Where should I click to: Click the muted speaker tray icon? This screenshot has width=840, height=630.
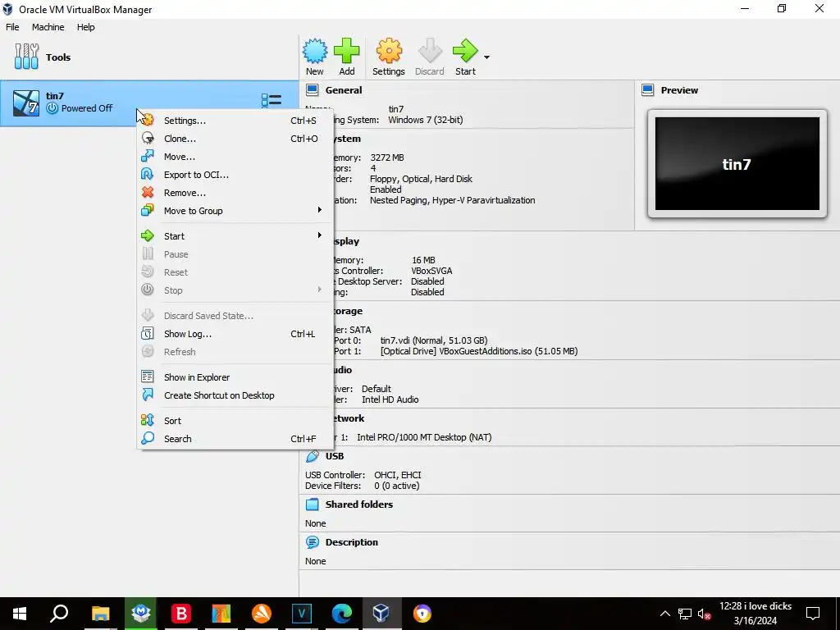click(x=705, y=614)
